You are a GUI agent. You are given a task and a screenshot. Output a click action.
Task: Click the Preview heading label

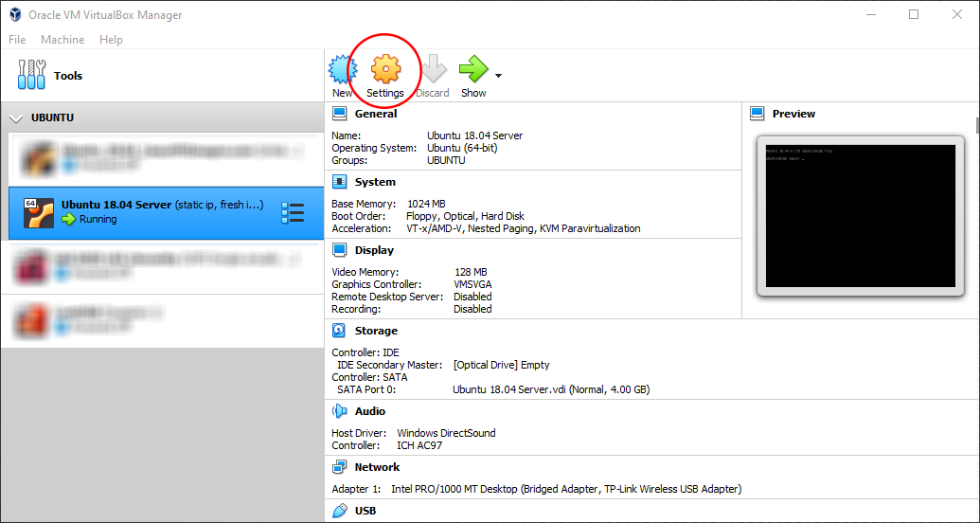(x=793, y=114)
